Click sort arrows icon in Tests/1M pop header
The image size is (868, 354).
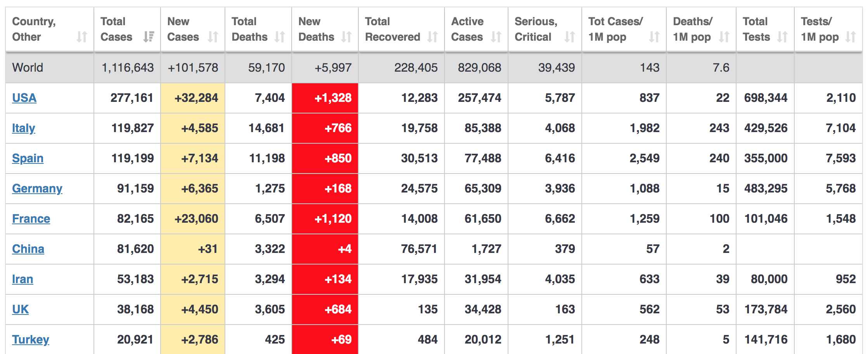click(x=851, y=37)
